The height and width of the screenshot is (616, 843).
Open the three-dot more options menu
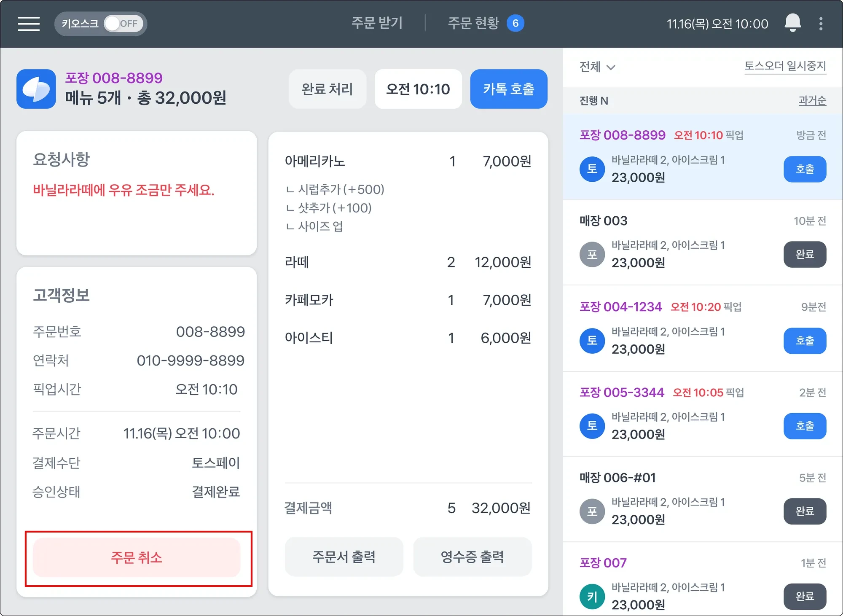[x=821, y=24]
